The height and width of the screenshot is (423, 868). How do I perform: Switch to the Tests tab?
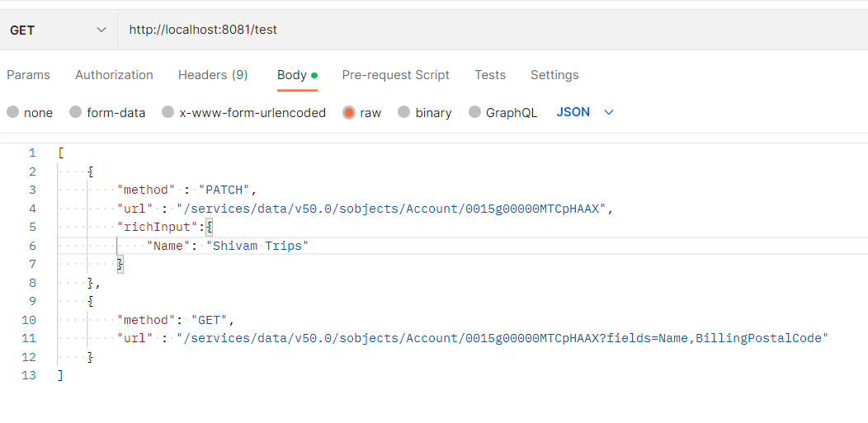[x=490, y=75]
